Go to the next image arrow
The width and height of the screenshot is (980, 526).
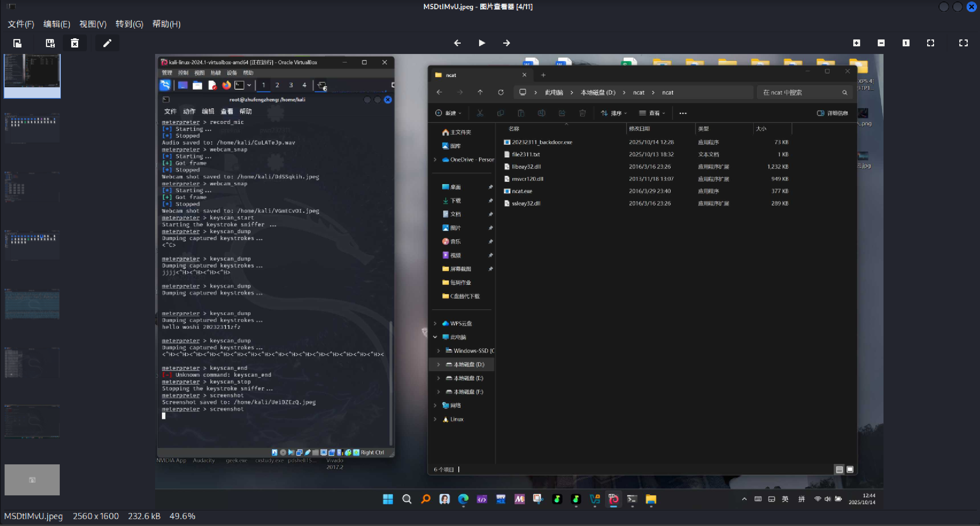click(506, 43)
